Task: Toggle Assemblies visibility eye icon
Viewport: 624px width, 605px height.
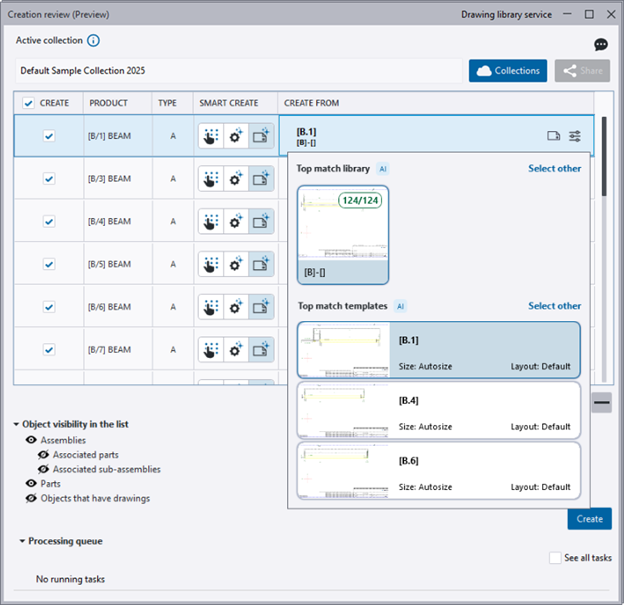Action: [31, 440]
